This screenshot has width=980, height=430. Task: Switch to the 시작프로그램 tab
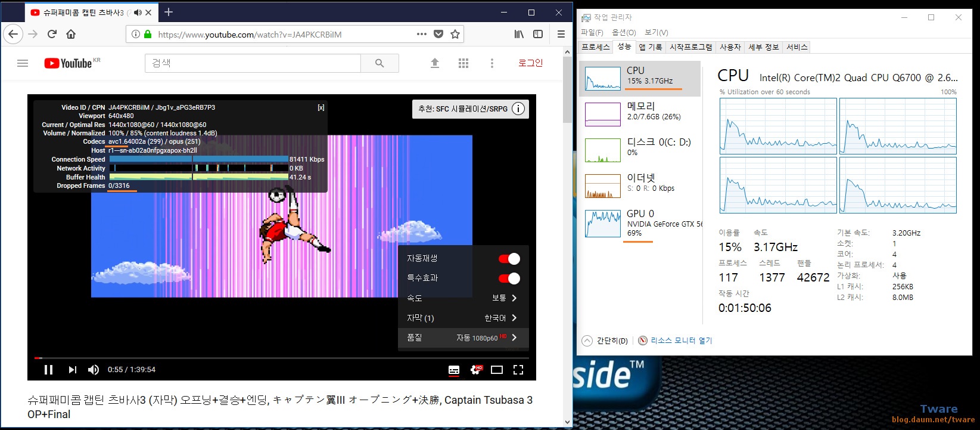(x=690, y=47)
